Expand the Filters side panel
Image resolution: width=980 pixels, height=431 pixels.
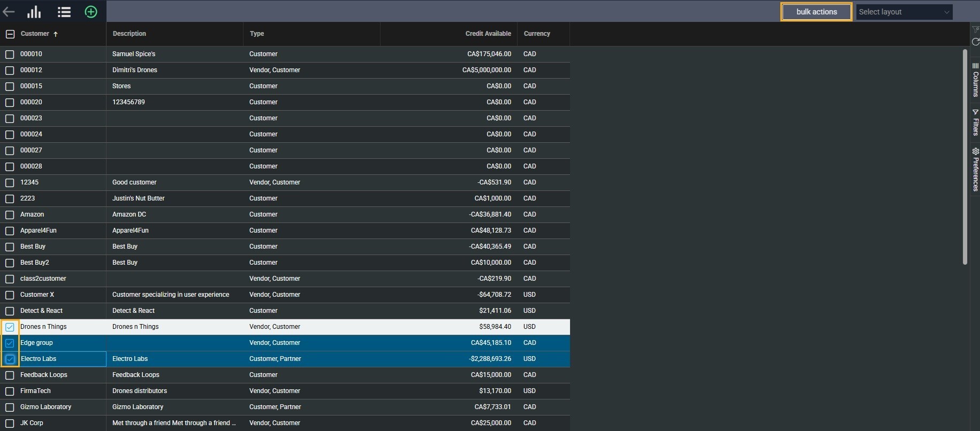pos(975,122)
